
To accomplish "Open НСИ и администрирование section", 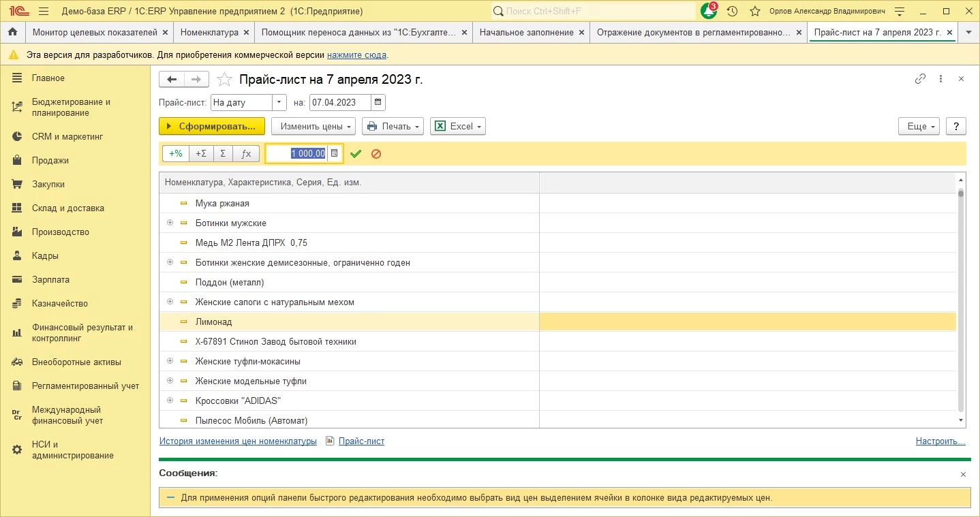I will (x=72, y=450).
